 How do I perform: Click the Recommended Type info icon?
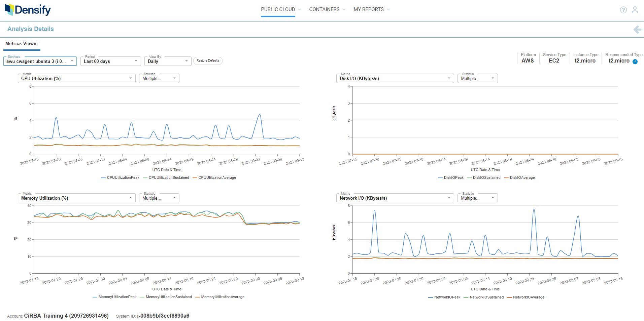(635, 62)
